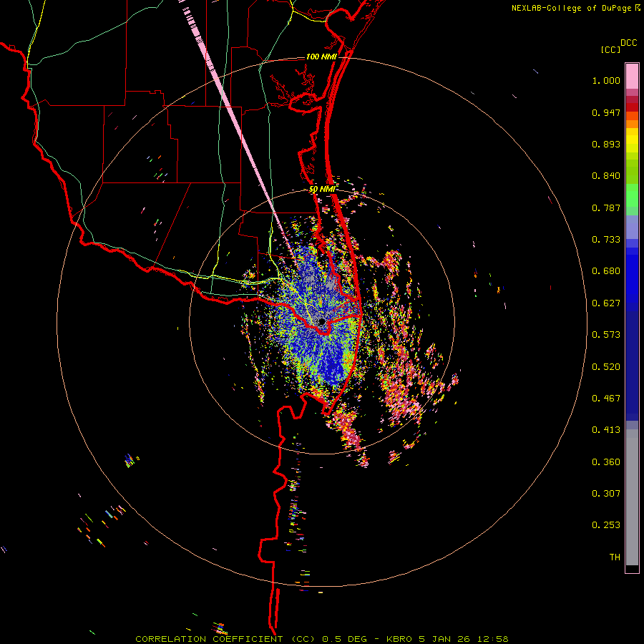The height and width of the screenshot is (644, 644).
Task: Select the 0.733 color bar value
Action: click(x=606, y=240)
